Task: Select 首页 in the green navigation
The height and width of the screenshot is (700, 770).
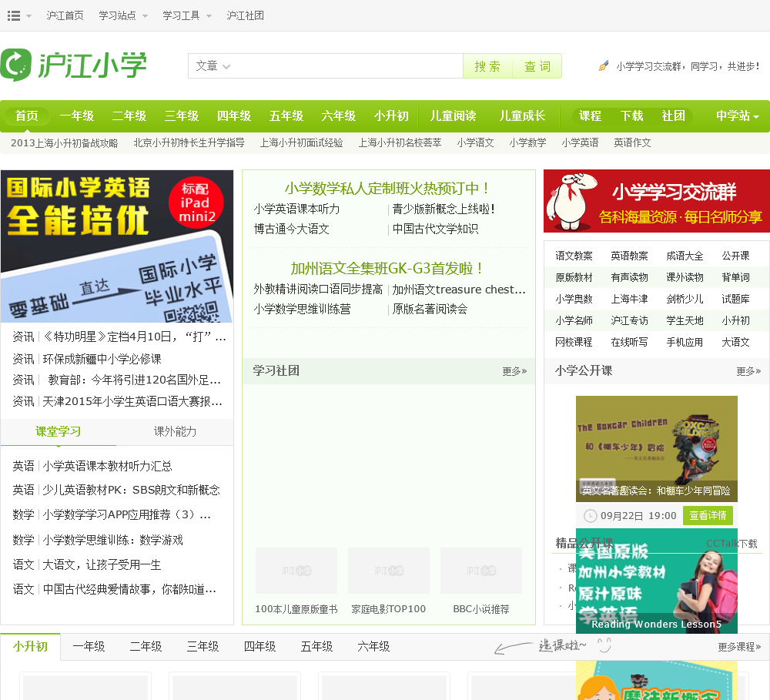Action: pos(26,116)
